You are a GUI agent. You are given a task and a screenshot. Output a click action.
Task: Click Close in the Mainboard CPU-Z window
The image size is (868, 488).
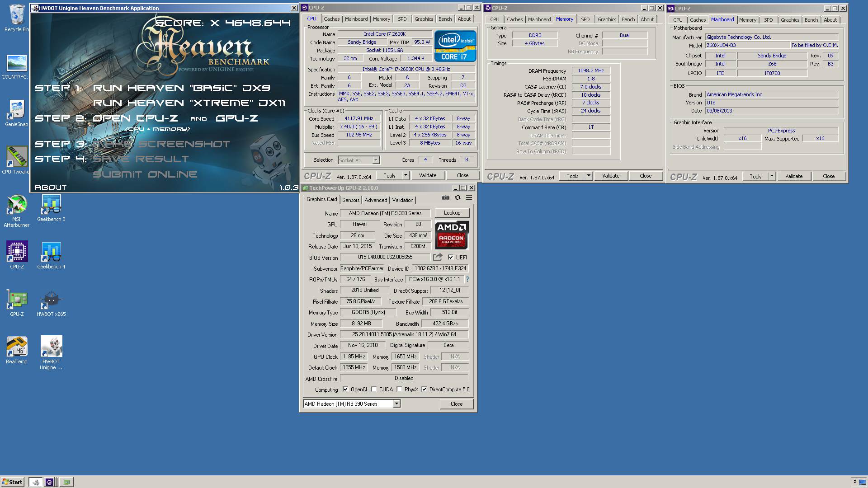(x=829, y=176)
